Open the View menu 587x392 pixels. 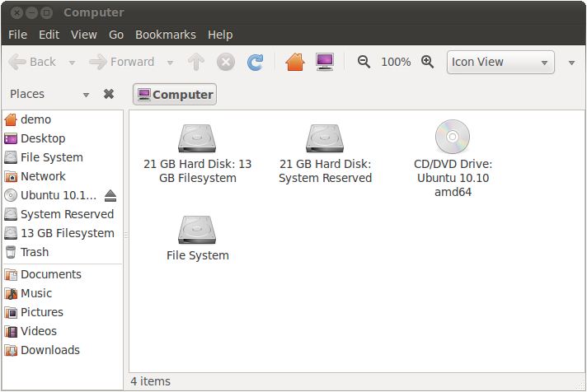[x=83, y=35]
